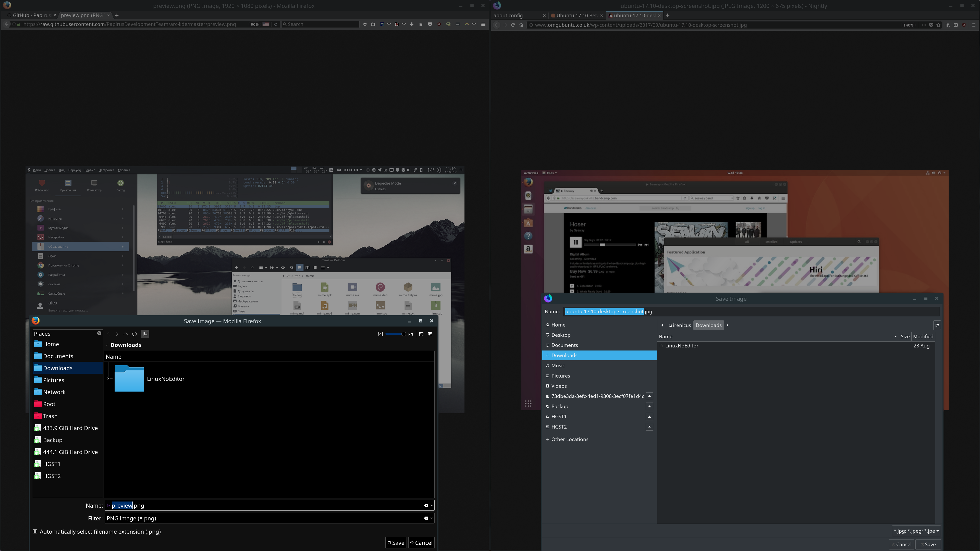Open a new tab in Nightly window
Screen dimensions: 980x551
(667, 16)
